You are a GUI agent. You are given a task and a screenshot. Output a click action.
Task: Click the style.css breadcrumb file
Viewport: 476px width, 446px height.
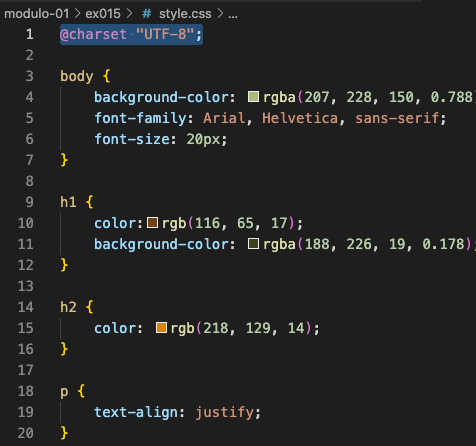[185, 14]
